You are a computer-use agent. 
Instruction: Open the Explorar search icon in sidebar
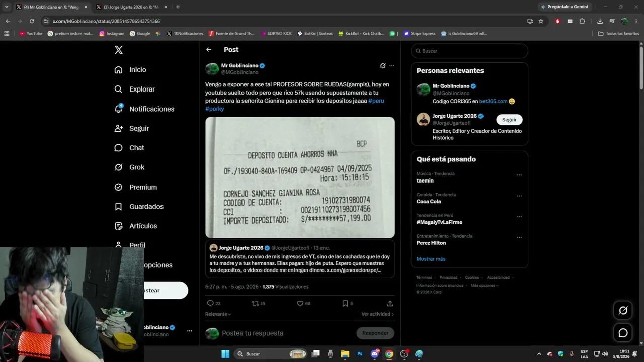coord(118,89)
